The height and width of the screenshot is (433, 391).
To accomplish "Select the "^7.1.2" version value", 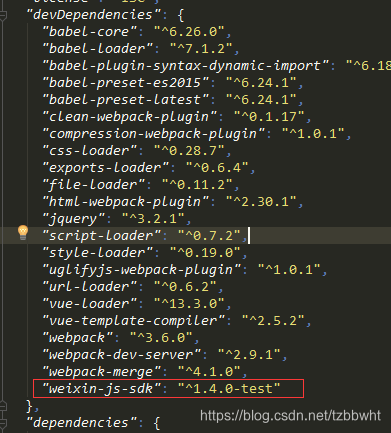I will click(202, 49).
